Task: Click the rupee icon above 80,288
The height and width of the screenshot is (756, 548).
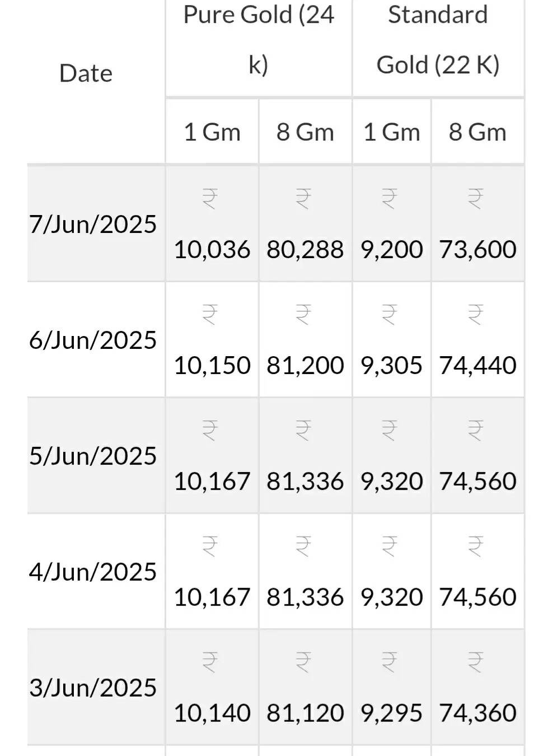Action: pos(303,199)
